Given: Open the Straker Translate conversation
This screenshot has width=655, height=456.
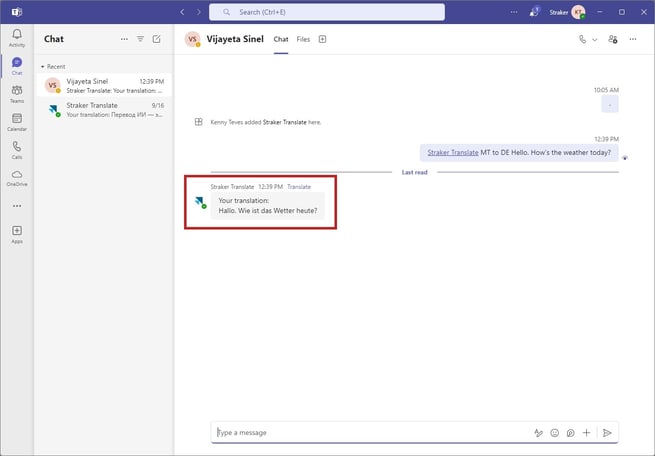Looking at the screenshot, I should (104, 109).
